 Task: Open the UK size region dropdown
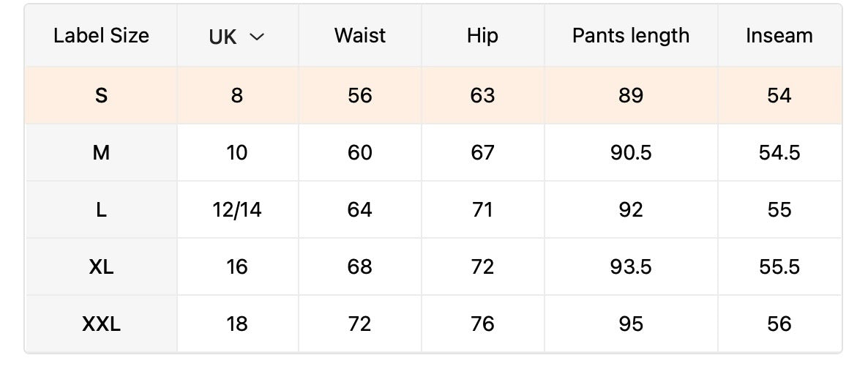coord(236,37)
